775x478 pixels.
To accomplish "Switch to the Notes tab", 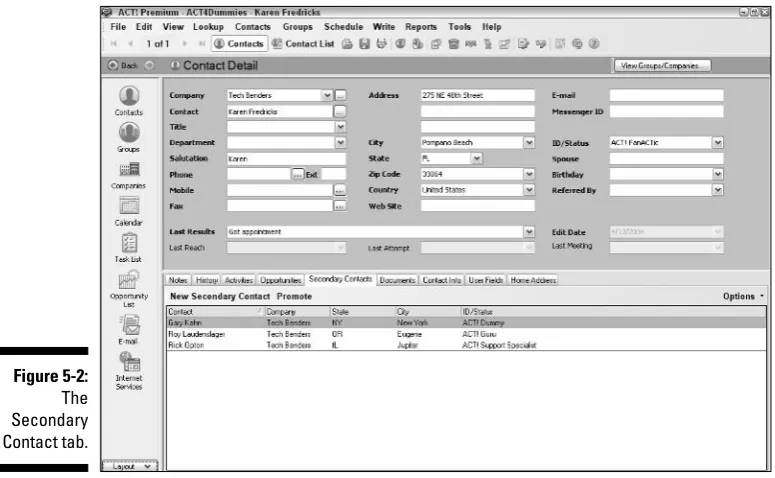I will coord(178,280).
